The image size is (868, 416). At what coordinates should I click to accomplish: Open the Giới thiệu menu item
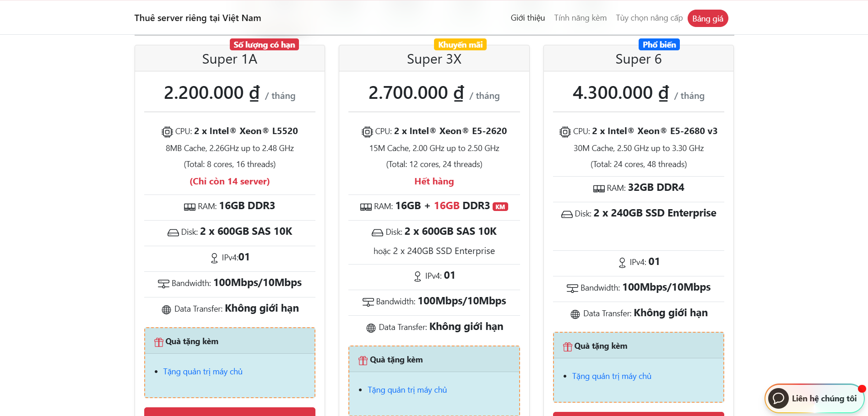(527, 18)
